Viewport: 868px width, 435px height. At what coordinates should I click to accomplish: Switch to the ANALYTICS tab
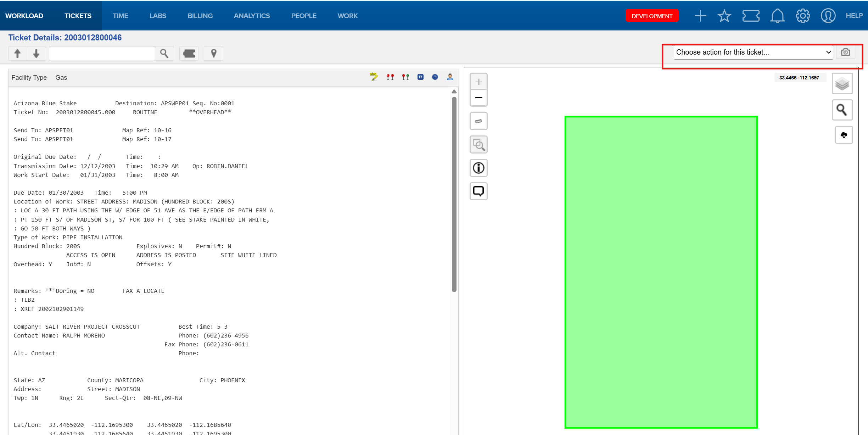coord(252,16)
